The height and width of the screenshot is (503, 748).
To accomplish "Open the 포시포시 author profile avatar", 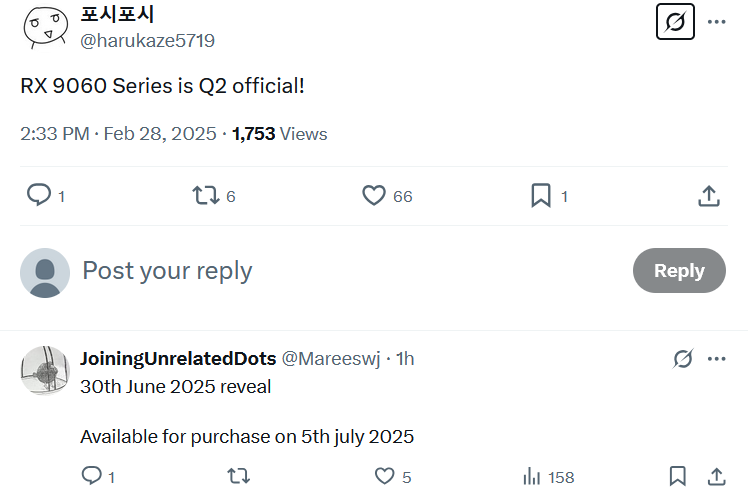I will coord(46,27).
